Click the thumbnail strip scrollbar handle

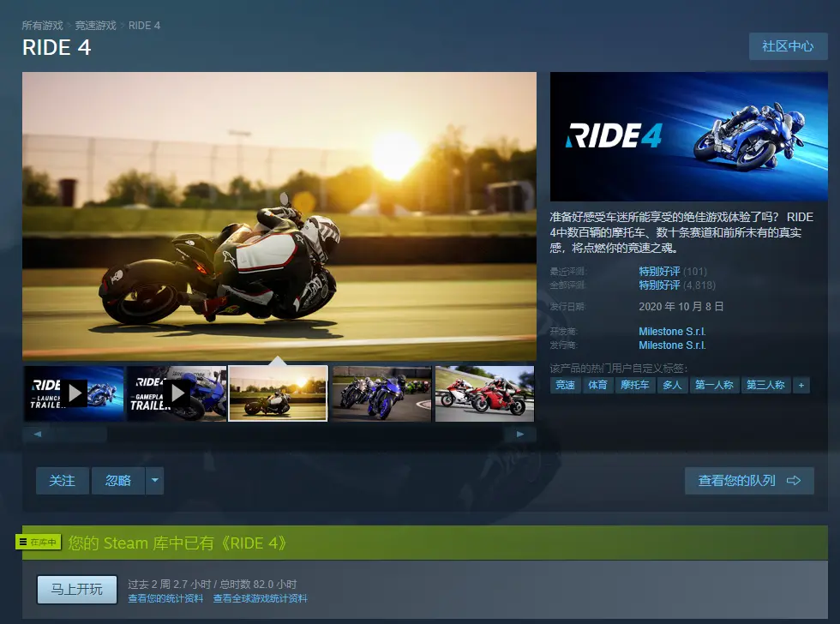(79, 434)
